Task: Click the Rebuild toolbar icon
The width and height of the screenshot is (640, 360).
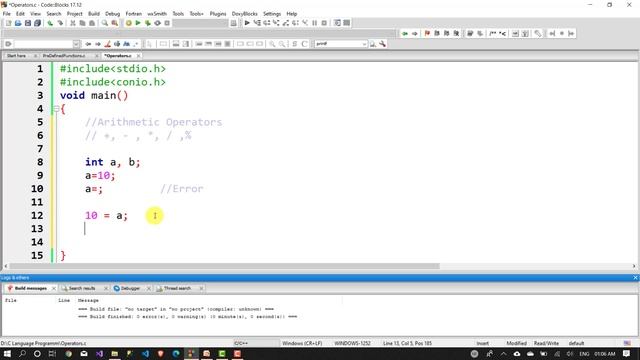Action: [158, 23]
